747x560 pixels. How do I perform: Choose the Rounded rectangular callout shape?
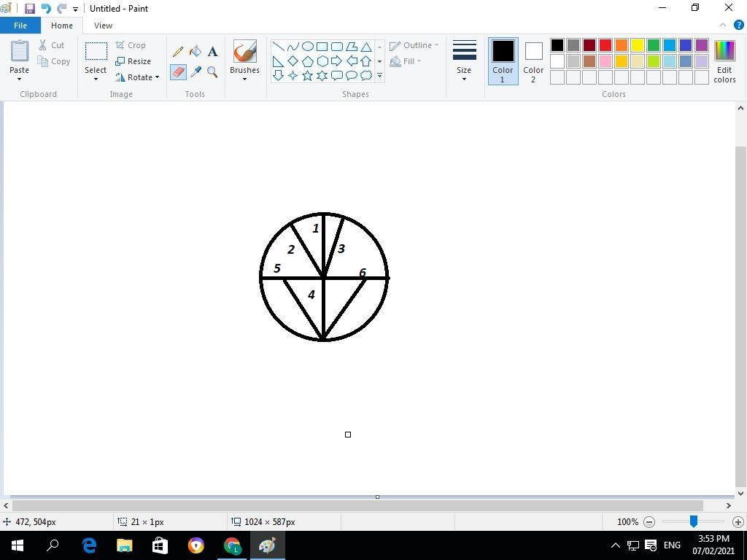pyautogui.click(x=337, y=75)
